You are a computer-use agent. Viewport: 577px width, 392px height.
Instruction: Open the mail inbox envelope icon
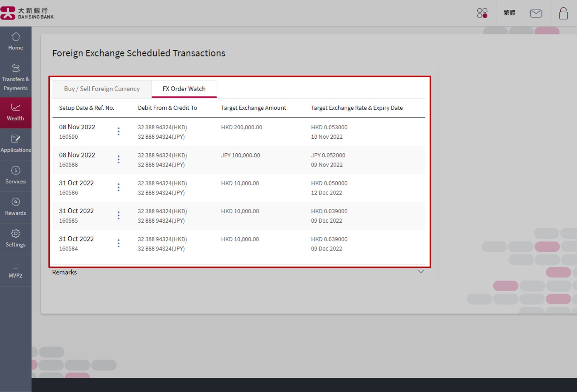tap(536, 13)
